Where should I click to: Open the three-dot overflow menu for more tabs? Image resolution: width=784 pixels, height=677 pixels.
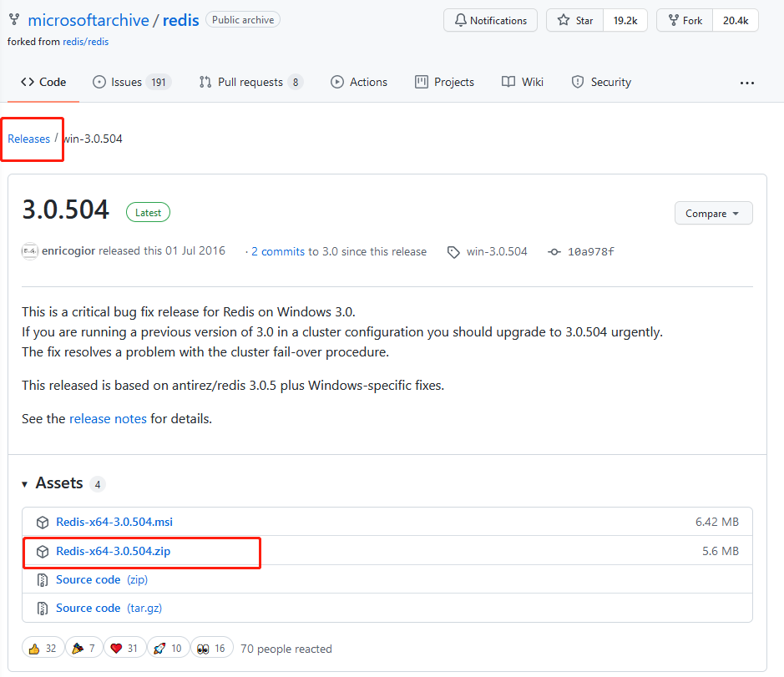747,83
